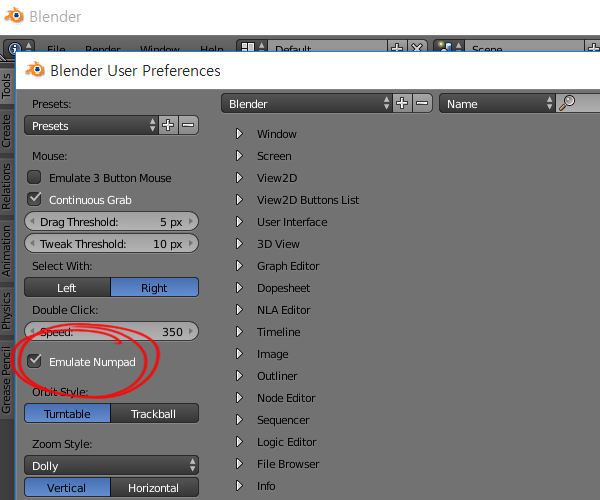Switch to the Grease Pencil tab in sidebar

pyautogui.click(x=7, y=379)
